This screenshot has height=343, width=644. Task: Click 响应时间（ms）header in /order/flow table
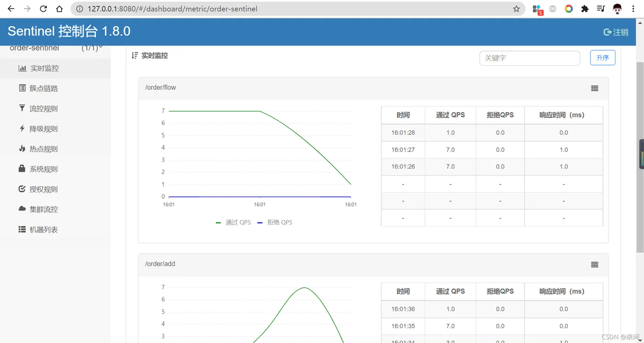[x=563, y=115]
